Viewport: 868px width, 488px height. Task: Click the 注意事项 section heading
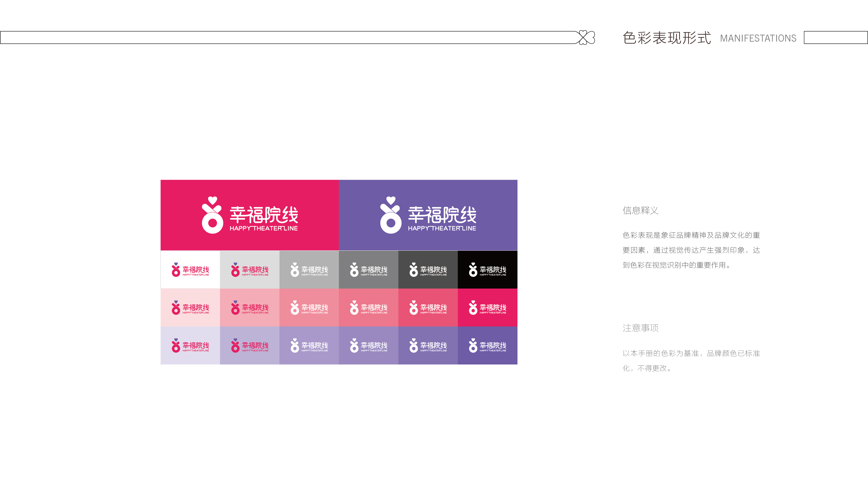pyautogui.click(x=640, y=328)
